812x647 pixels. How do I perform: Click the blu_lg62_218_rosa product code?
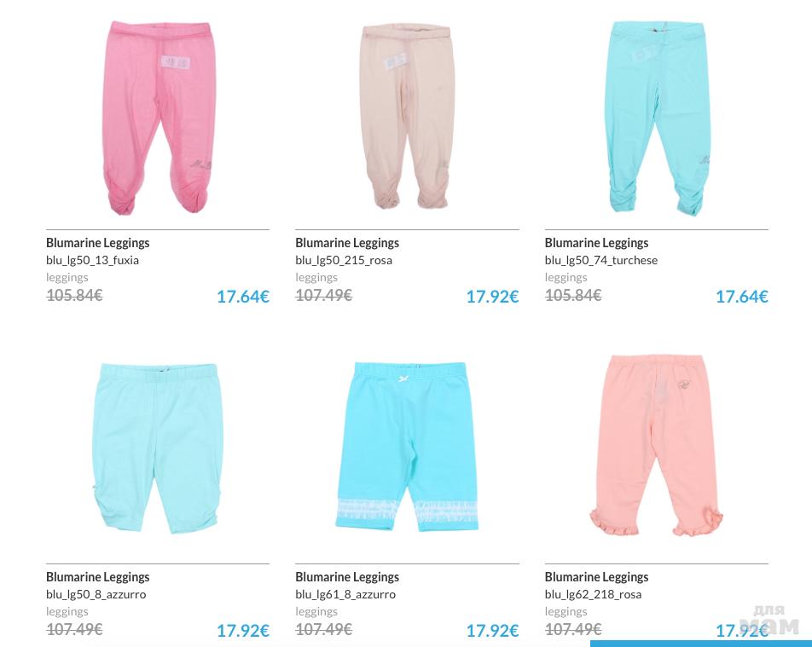pos(593,594)
